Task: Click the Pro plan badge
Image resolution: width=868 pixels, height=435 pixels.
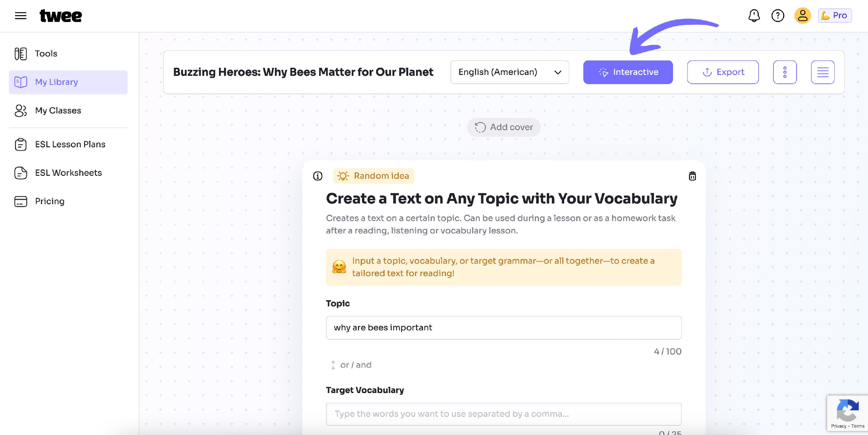Action: tap(835, 16)
